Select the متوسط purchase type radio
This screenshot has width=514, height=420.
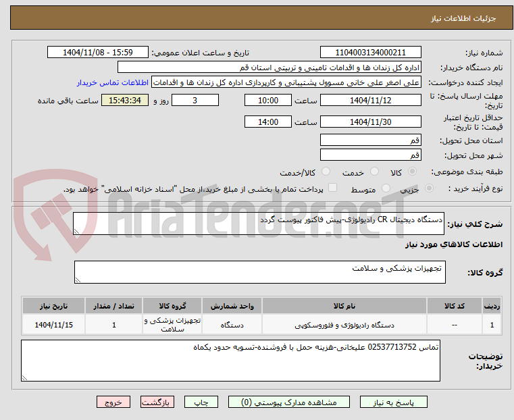[386, 188]
